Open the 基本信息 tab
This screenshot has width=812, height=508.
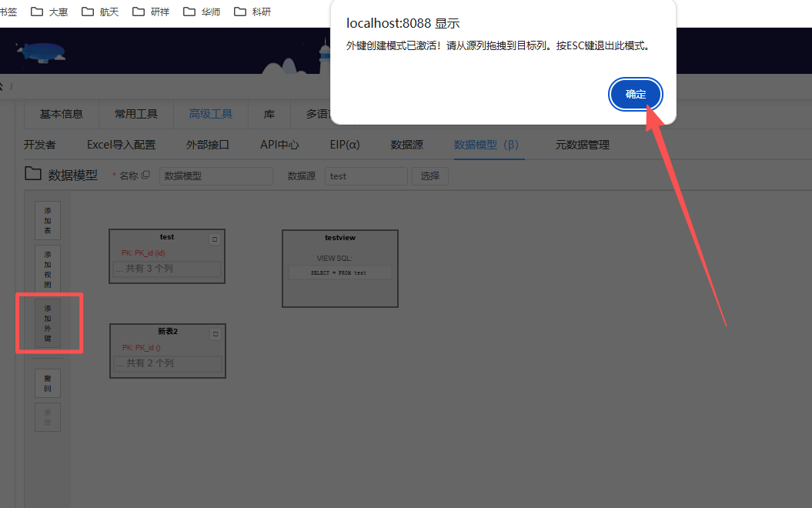[62, 114]
